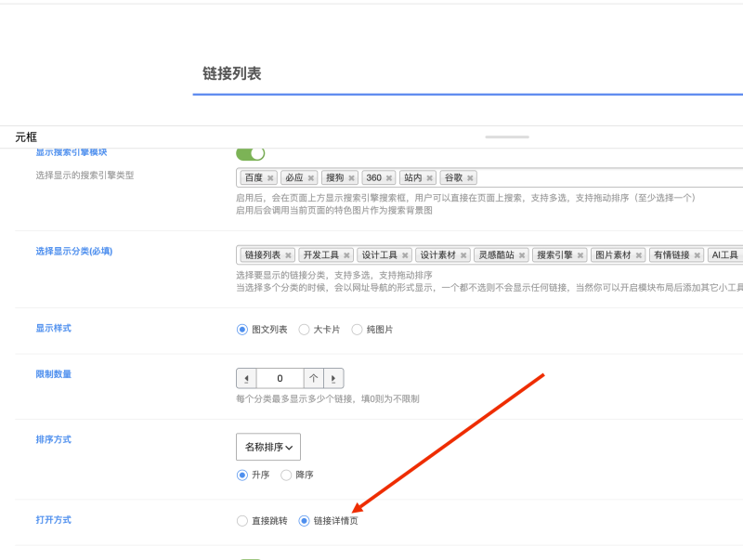Screen dimensions: 743x560
Task: Grab the drag handle bar on the panel header
Action: coord(507,137)
